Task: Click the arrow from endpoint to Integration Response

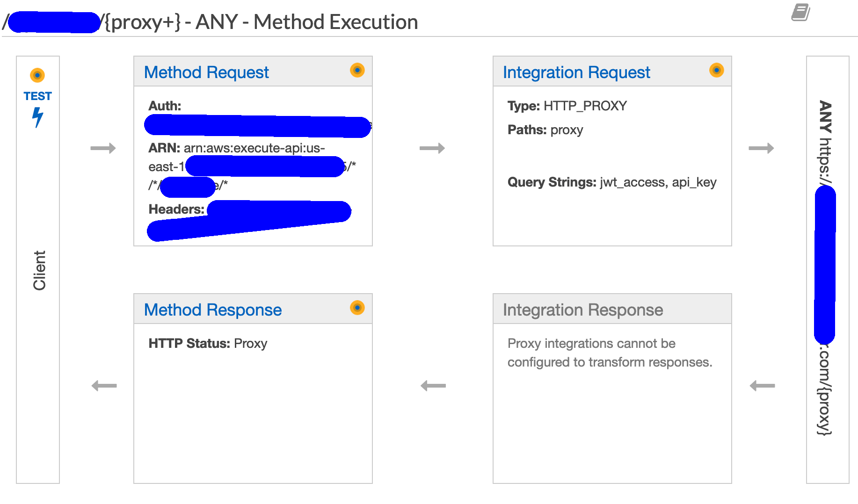Action: [762, 386]
